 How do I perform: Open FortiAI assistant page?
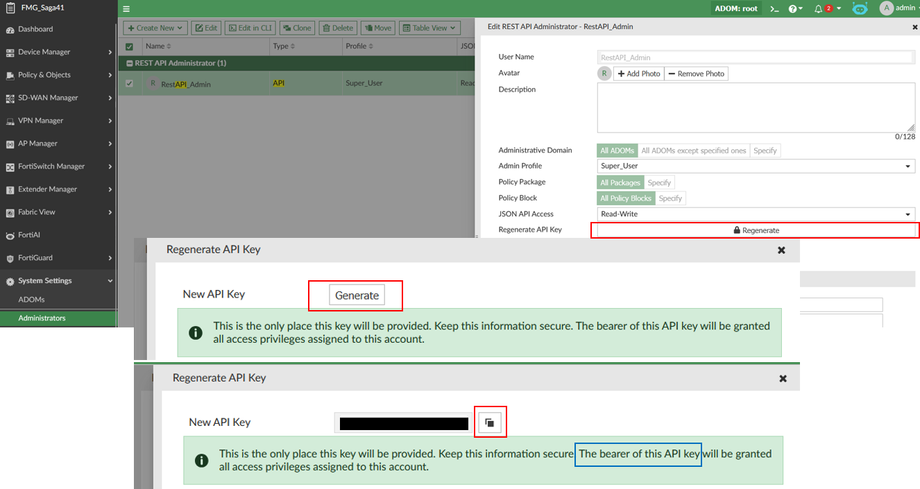click(x=29, y=235)
